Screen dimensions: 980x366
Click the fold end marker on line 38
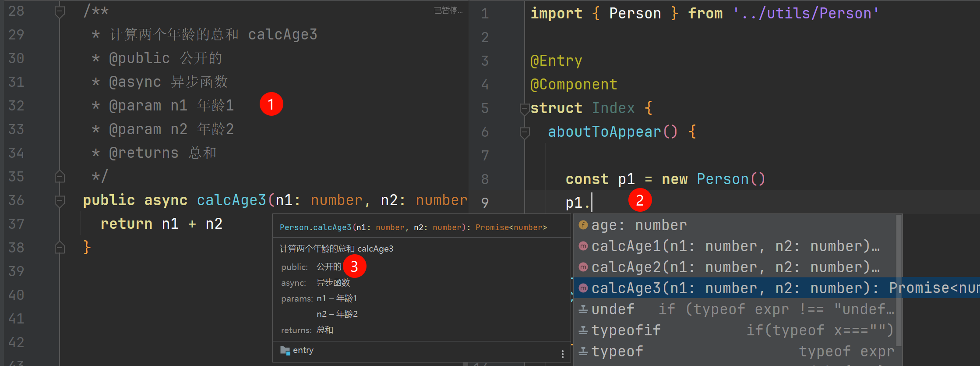point(60,248)
